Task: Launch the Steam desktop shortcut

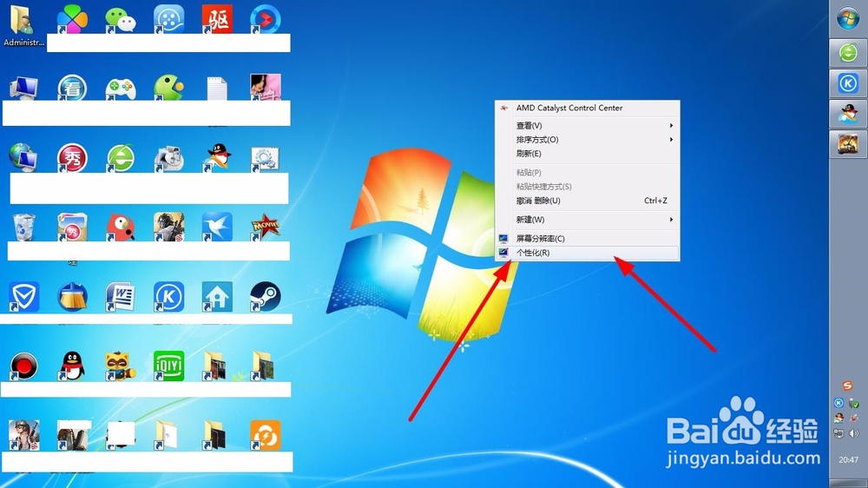Action: coord(265,296)
